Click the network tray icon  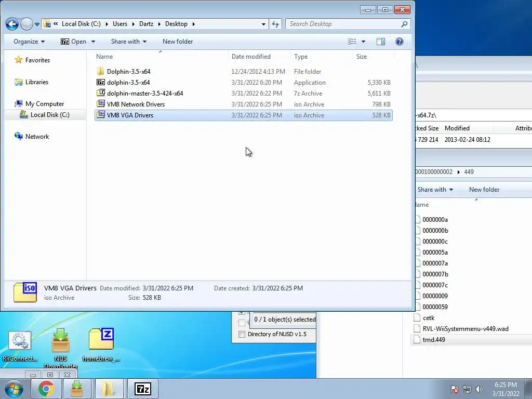pos(467,389)
